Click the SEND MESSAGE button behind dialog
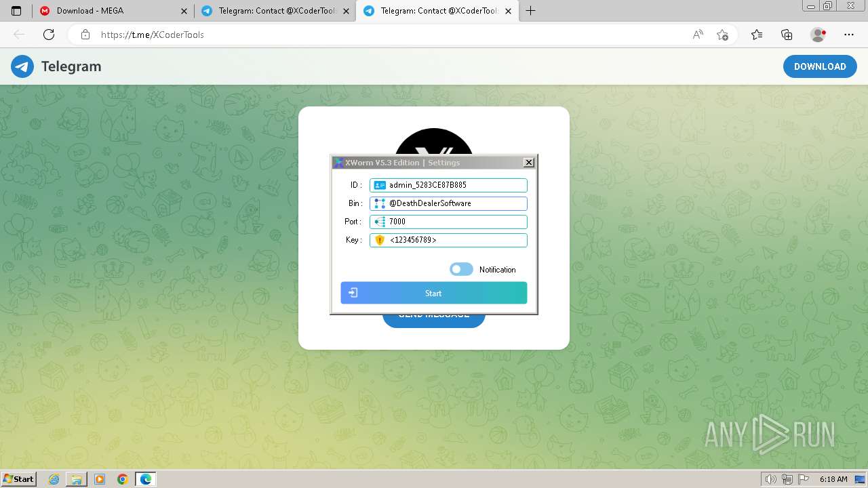 pyautogui.click(x=434, y=321)
